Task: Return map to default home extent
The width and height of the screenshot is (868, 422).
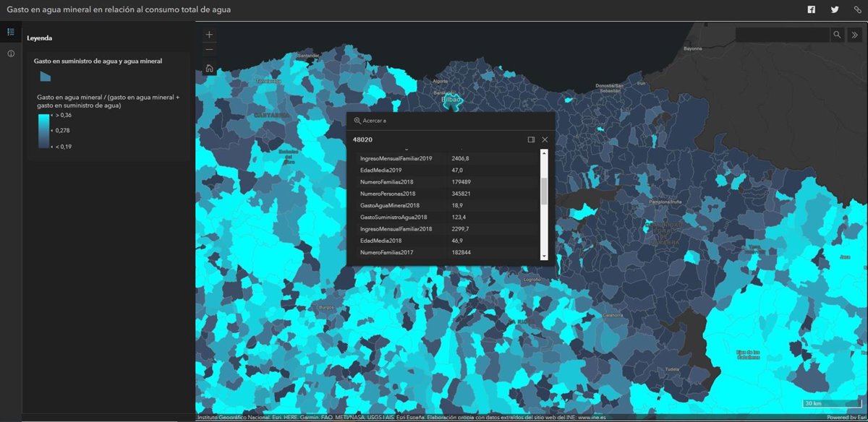Action: [x=209, y=69]
